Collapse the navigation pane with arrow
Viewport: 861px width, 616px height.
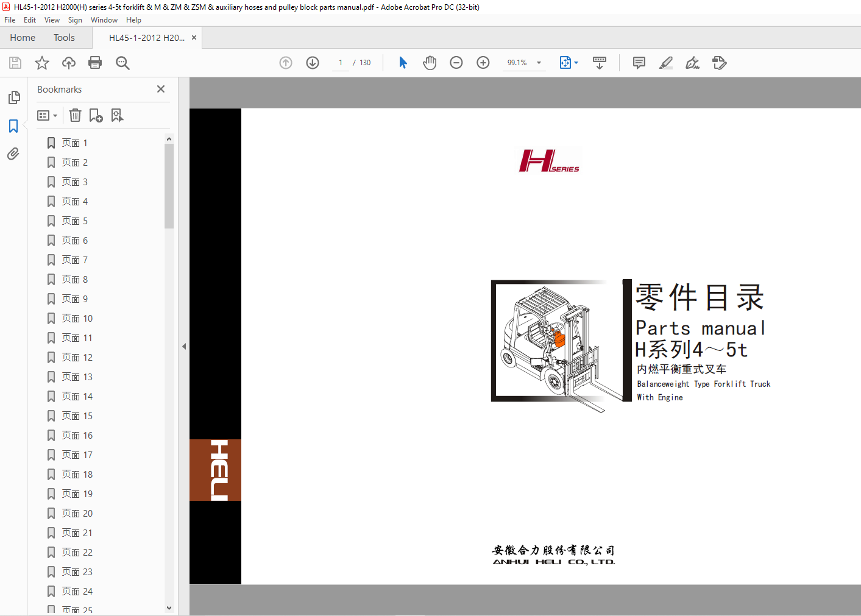184,346
